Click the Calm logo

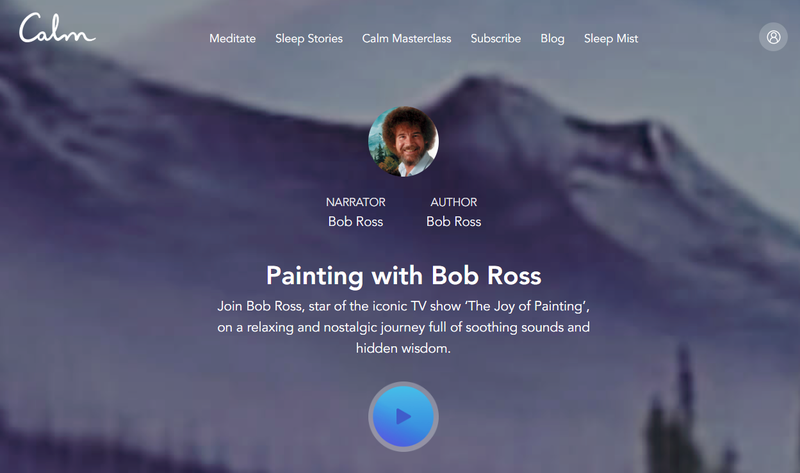coord(57,28)
